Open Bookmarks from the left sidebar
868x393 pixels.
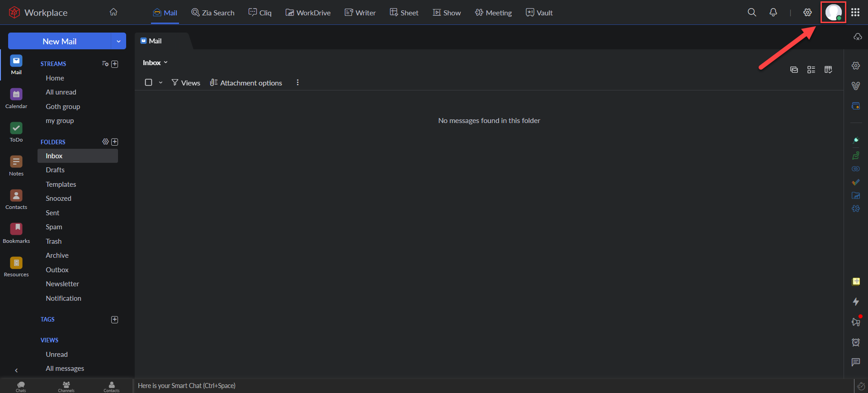tap(16, 233)
